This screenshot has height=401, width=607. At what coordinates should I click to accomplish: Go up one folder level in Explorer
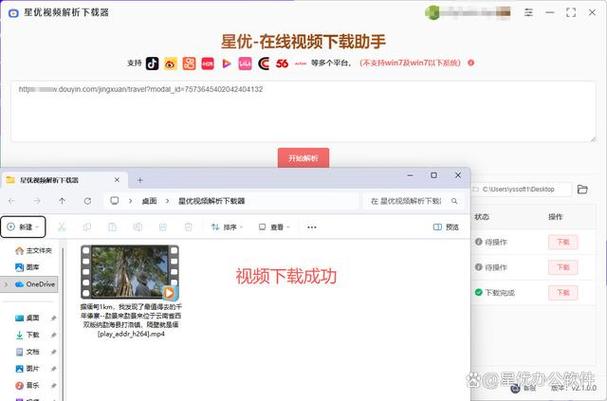pyautogui.click(x=62, y=201)
